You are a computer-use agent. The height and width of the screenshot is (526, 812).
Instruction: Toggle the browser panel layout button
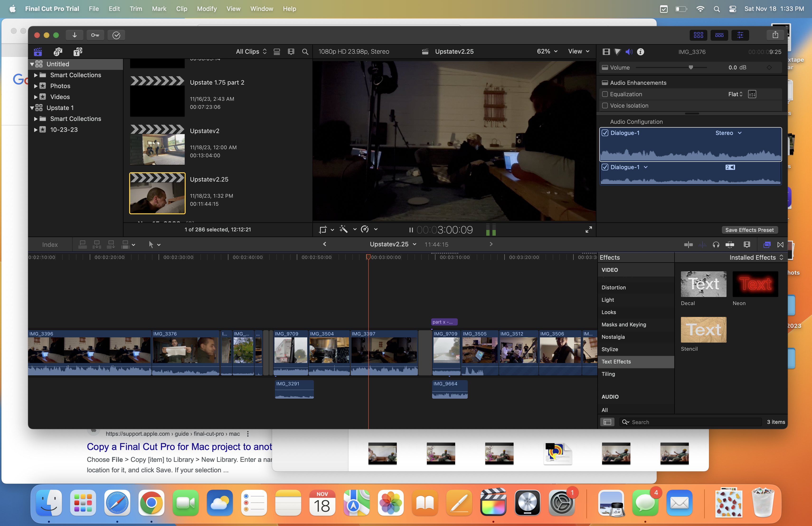tap(698, 35)
